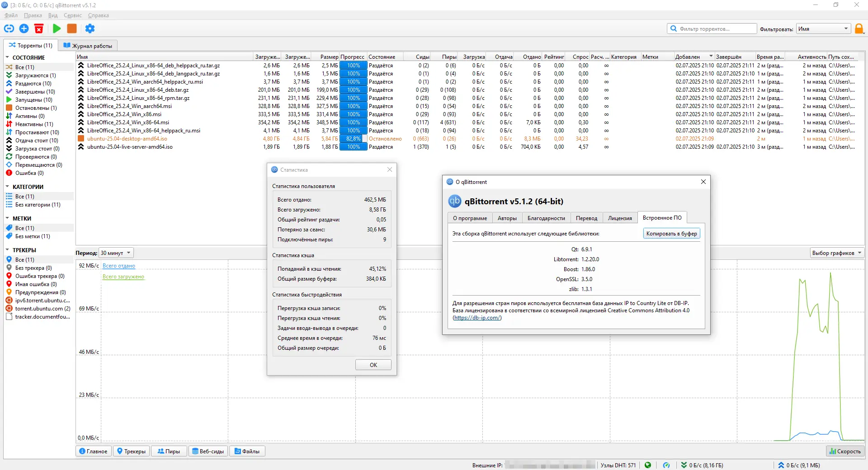The height and width of the screenshot is (470, 868).
Task: Focus the Фильтр торрентов search field
Action: point(712,28)
